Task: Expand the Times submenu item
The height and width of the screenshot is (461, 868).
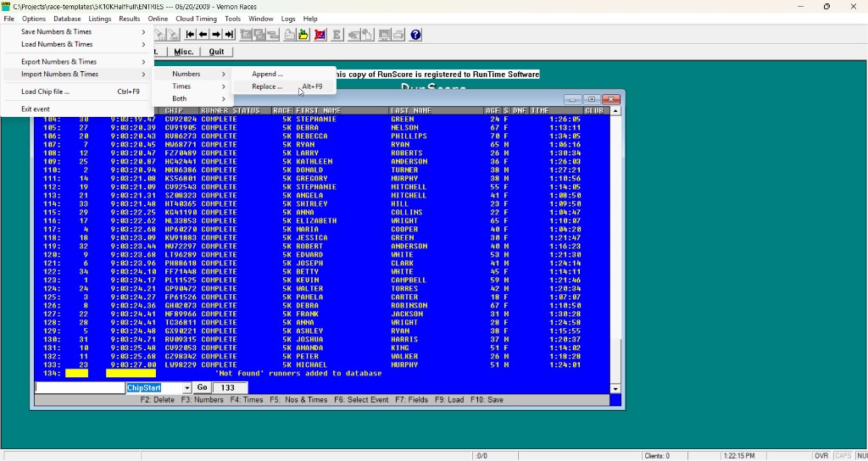Action: (193, 86)
